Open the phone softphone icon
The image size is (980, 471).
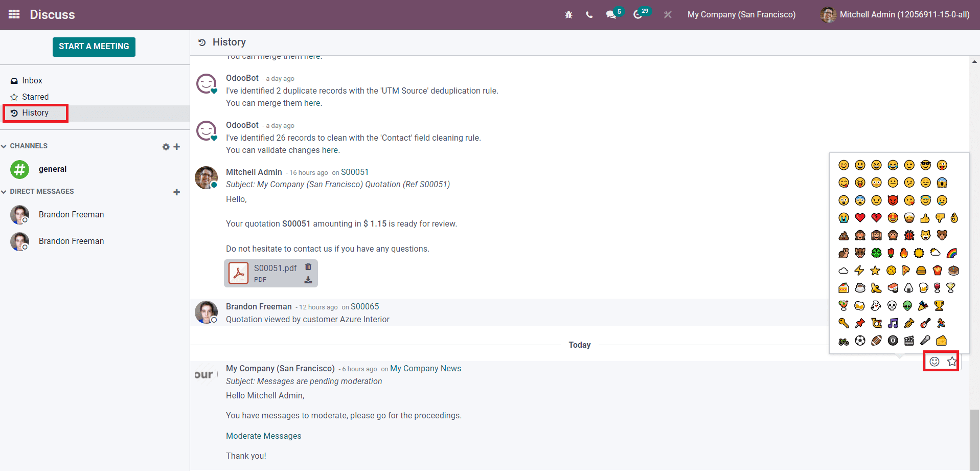pos(589,15)
